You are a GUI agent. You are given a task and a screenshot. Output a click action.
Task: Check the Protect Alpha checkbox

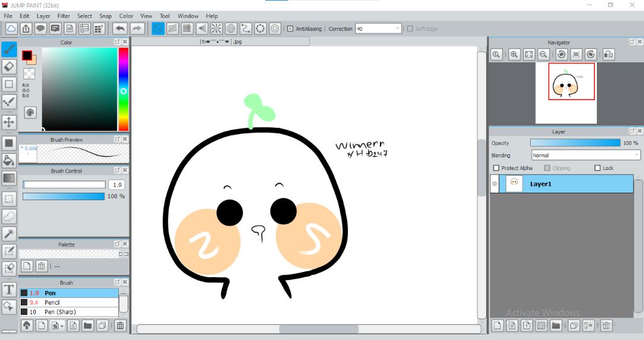click(496, 168)
